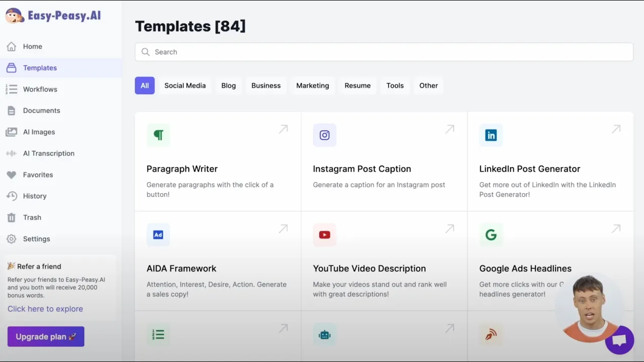This screenshot has width=644, height=362.
Task: Click the Documents page icon
Action: [11, 111]
